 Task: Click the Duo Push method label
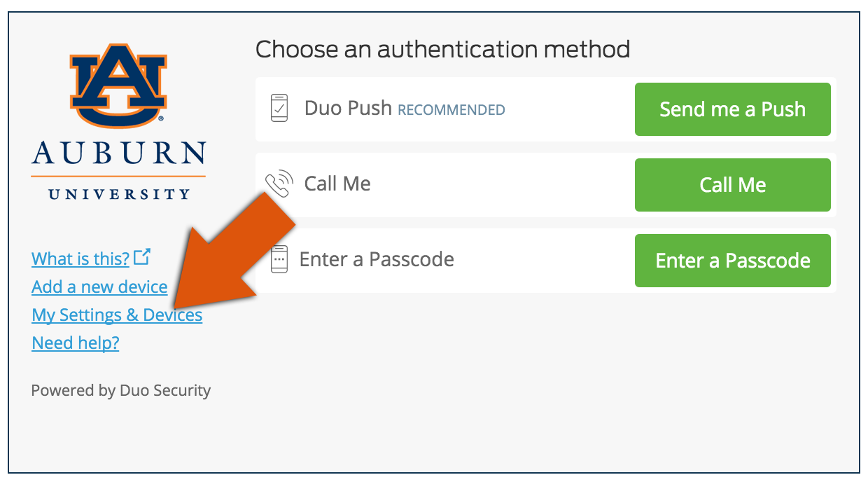348,109
